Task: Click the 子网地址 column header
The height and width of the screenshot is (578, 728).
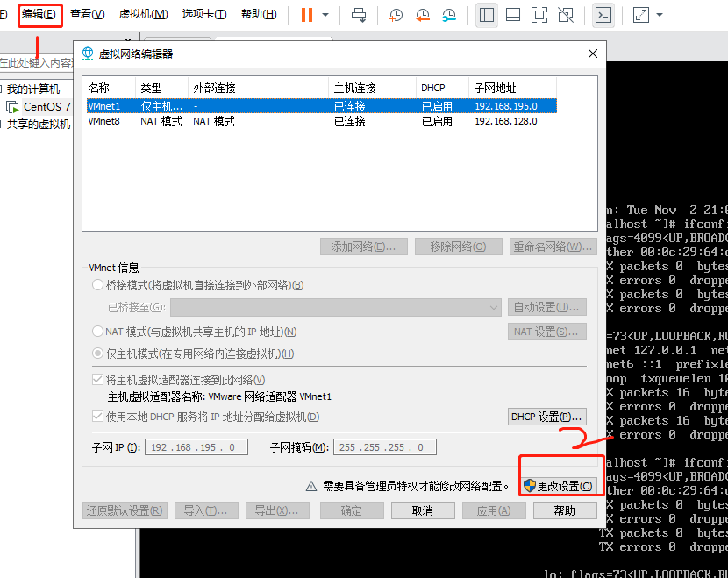Action: coord(512,88)
